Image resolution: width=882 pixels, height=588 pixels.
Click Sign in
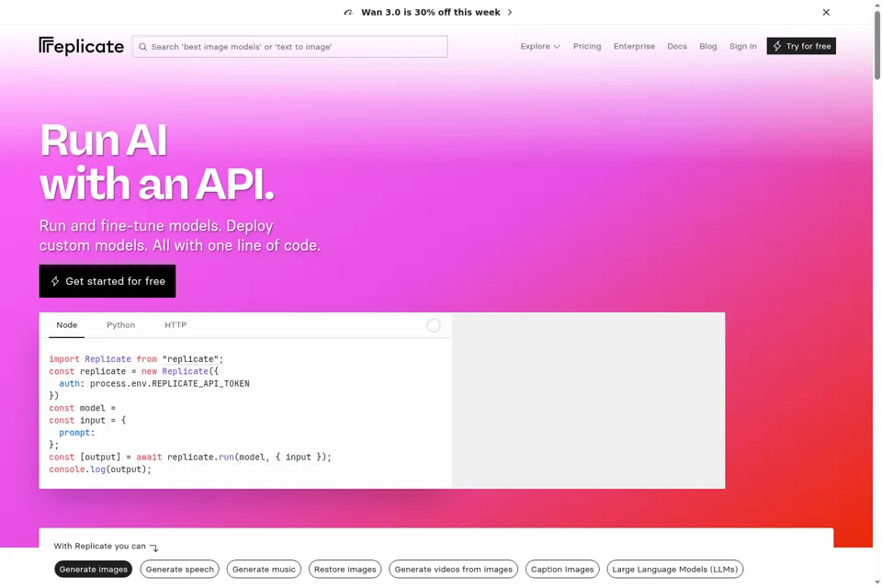(x=742, y=46)
